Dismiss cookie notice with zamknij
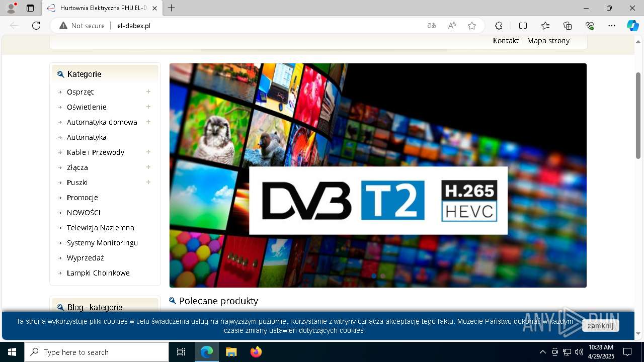 click(x=601, y=325)
